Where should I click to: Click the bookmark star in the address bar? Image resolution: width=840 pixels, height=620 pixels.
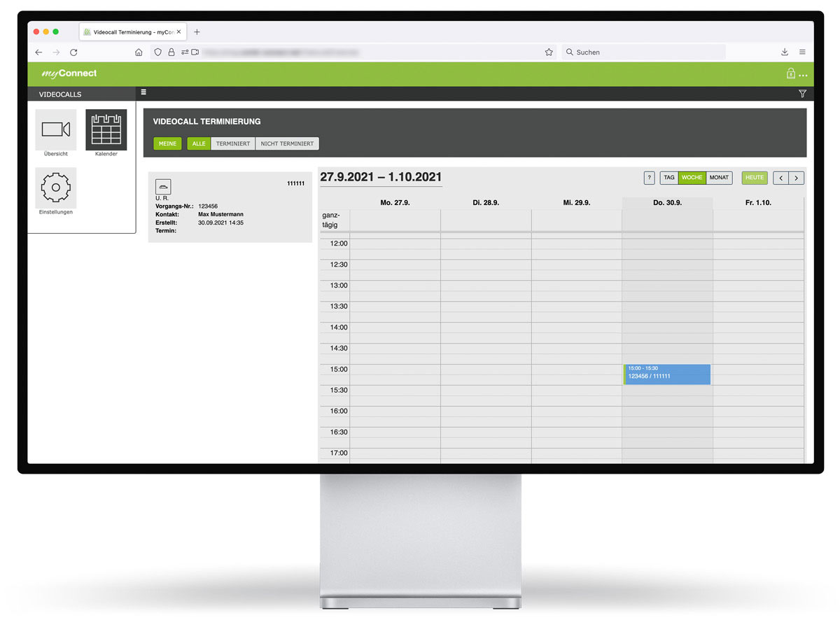549,52
